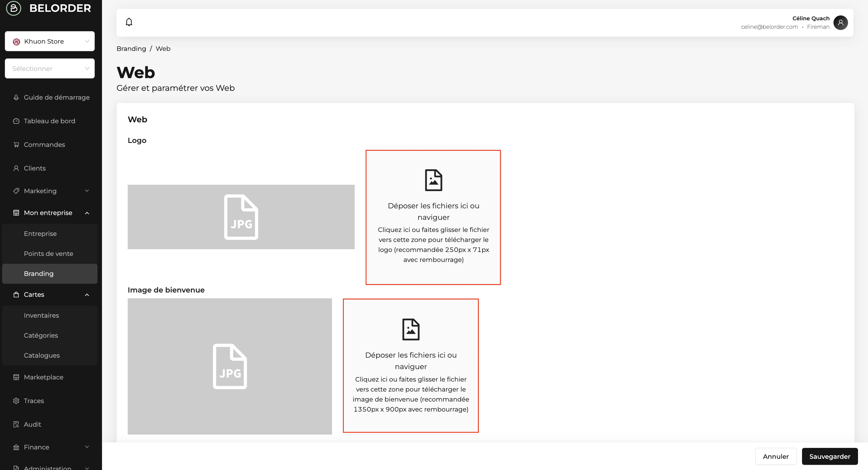Click the gauge icon beside Tableau de bord
The image size is (868, 470).
point(16,121)
